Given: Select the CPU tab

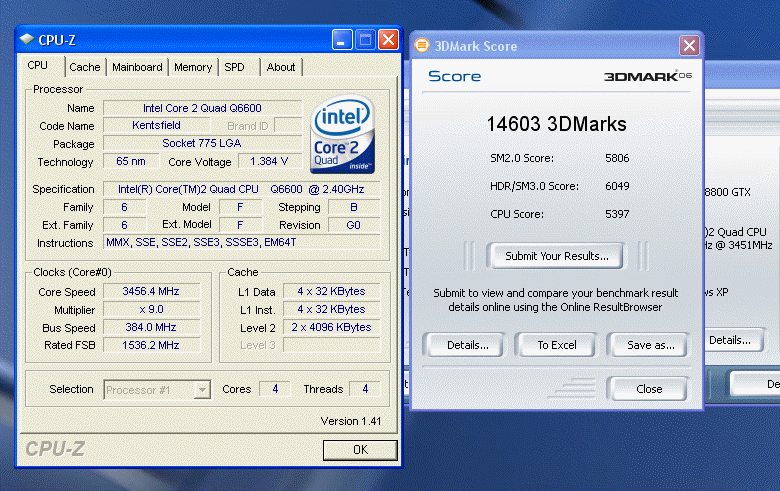Looking at the screenshot, I should pos(38,66).
